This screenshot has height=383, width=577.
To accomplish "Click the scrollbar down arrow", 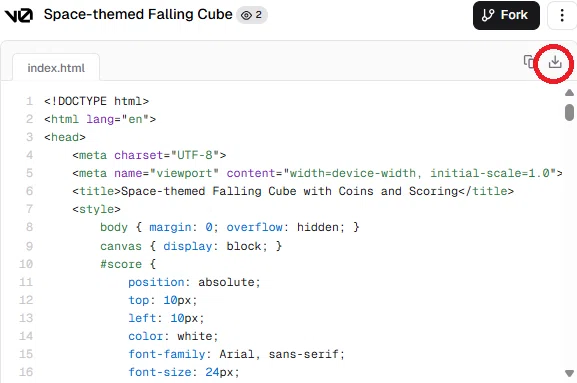I will coord(569,373).
